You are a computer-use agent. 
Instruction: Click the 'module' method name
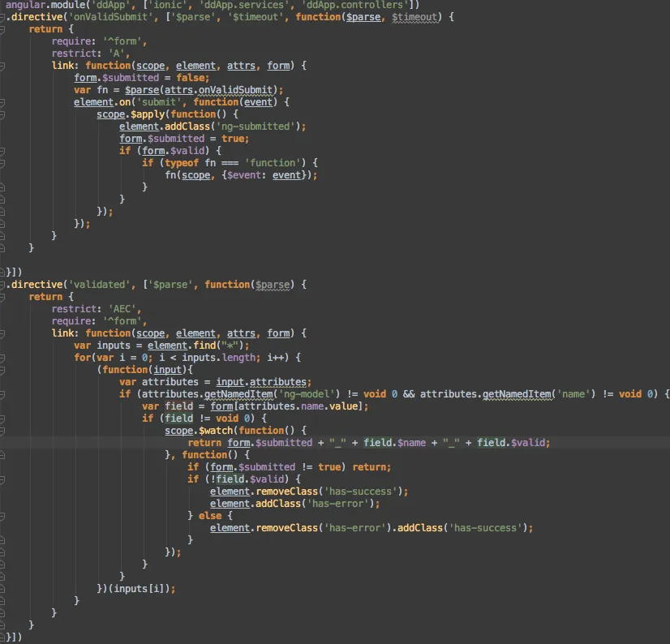(x=68, y=5)
